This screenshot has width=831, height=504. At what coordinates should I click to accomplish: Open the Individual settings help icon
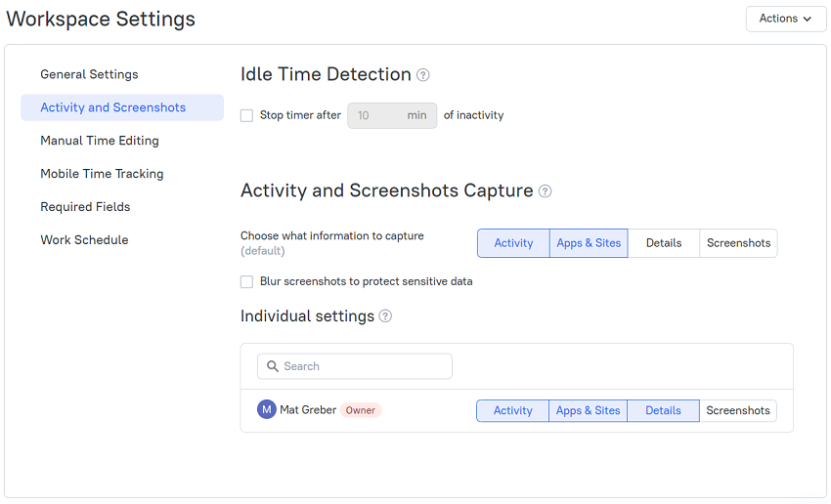pos(385,316)
